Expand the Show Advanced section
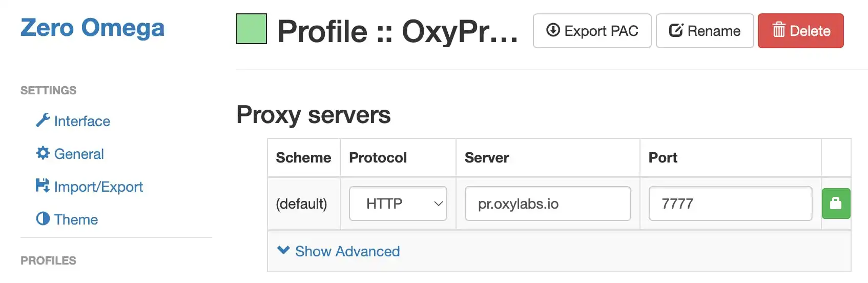Viewport: 868px width, 283px height. (347, 251)
